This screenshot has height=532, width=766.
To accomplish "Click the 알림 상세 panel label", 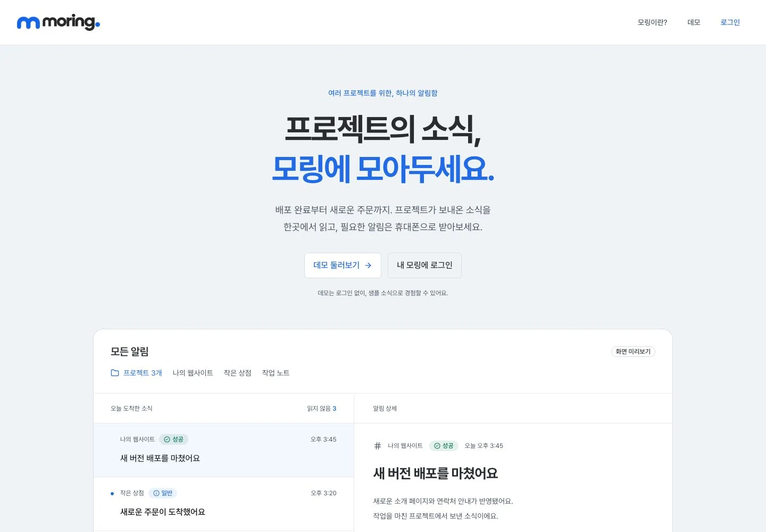I will point(385,409).
